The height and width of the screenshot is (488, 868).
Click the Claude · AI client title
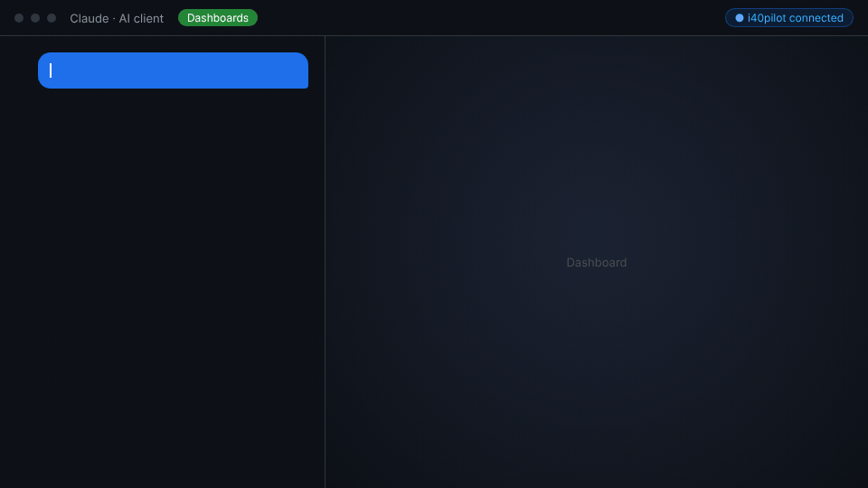(117, 18)
